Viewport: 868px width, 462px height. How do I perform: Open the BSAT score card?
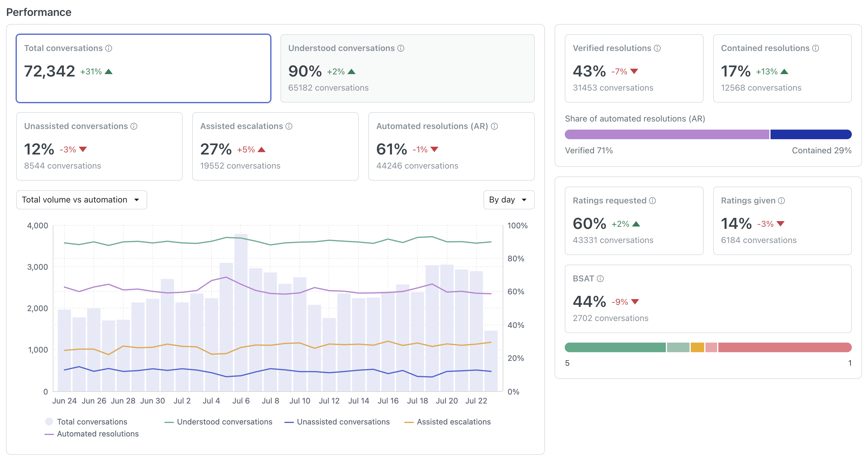click(708, 298)
